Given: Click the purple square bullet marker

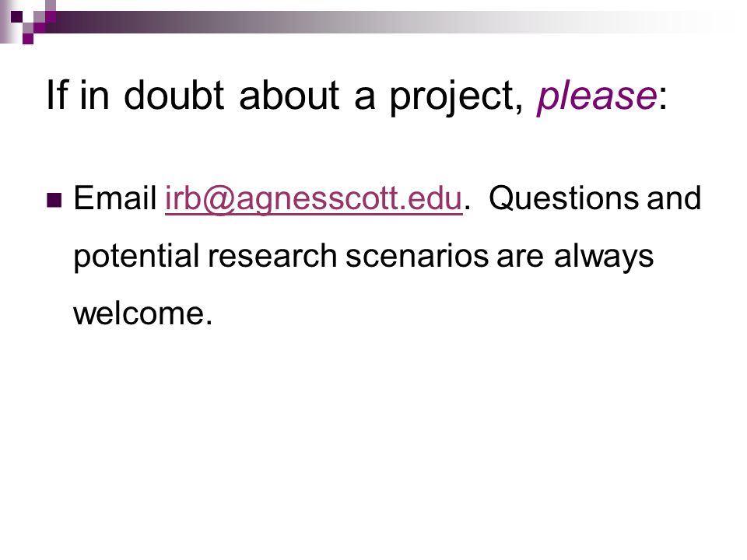Looking at the screenshot, I should pyautogui.click(x=54, y=200).
